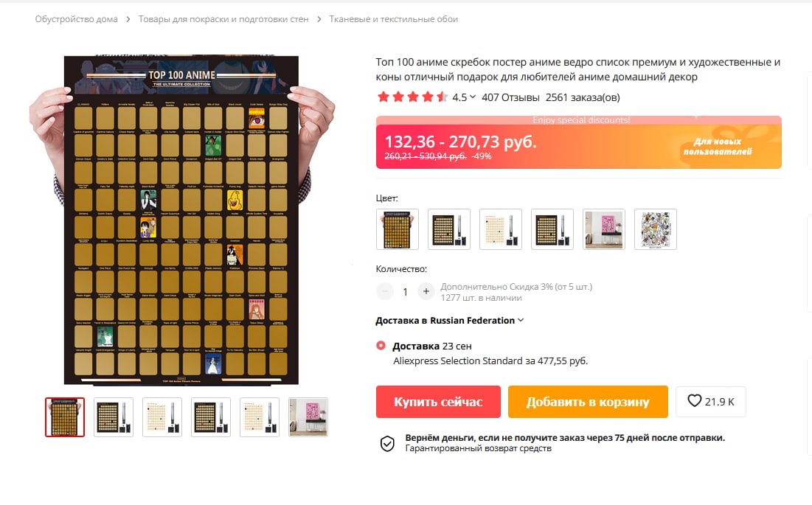Expand the 4.5 rating dropdown chevron

472,97
